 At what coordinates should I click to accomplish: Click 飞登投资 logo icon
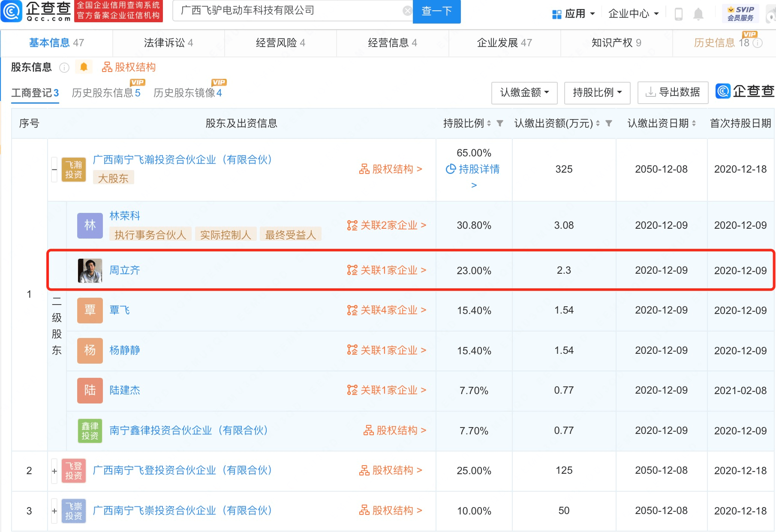coord(74,471)
